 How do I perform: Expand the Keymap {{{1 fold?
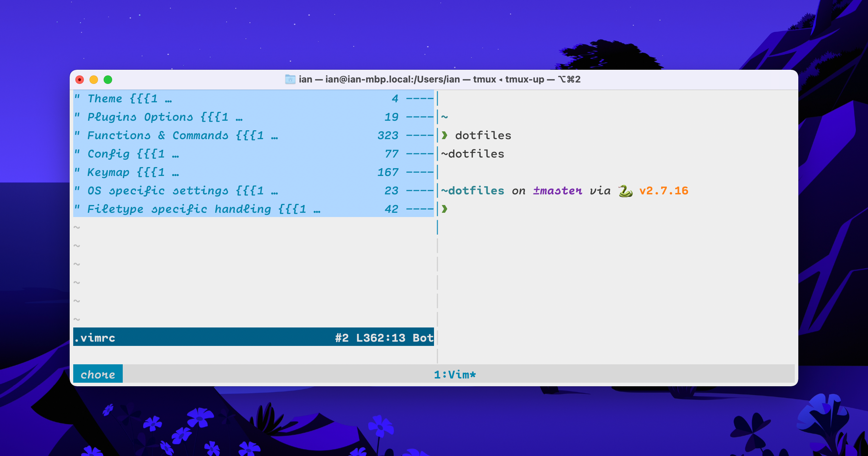click(253, 172)
